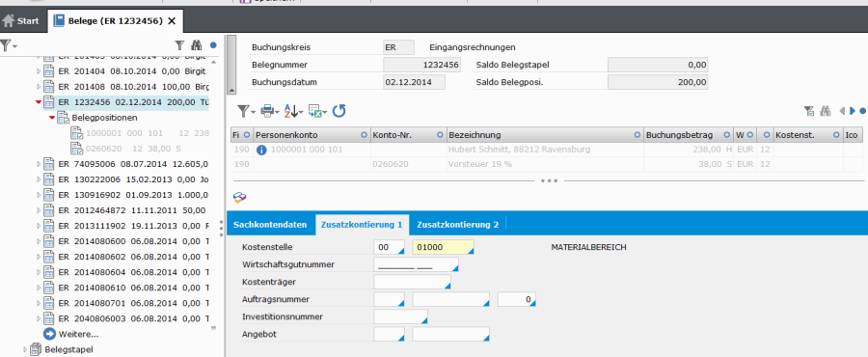This screenshot has width=868, height=357.
Task: Open the table filter funnel dropdown
Action: coord(246,111)
